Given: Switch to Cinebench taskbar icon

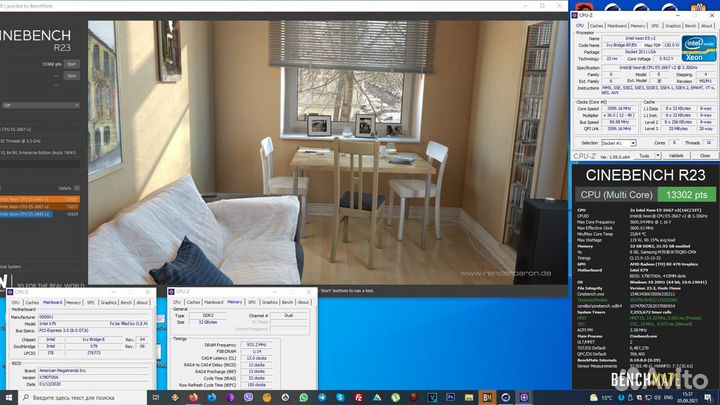Looking at the screenshot, I should [x=506, y=398].
